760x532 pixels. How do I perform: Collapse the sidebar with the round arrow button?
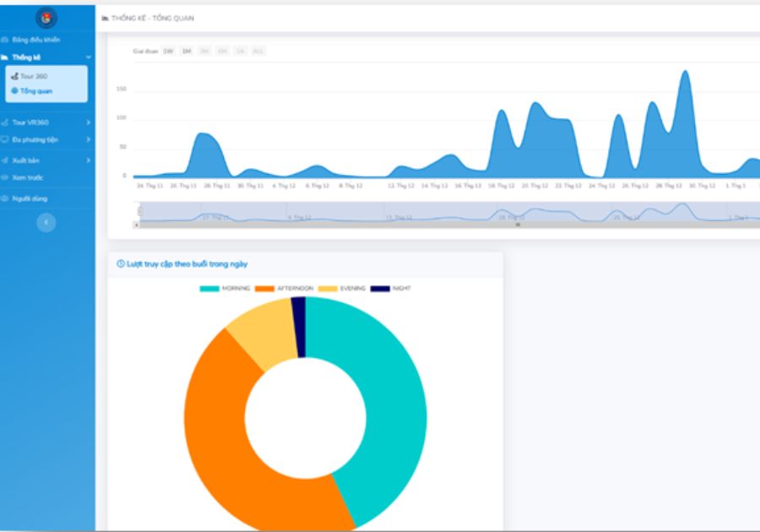pos(46,222)
